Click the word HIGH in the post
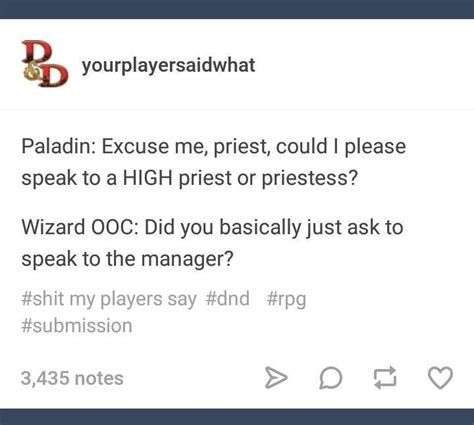Screen dimensions: 474x425 click(148, 178)
